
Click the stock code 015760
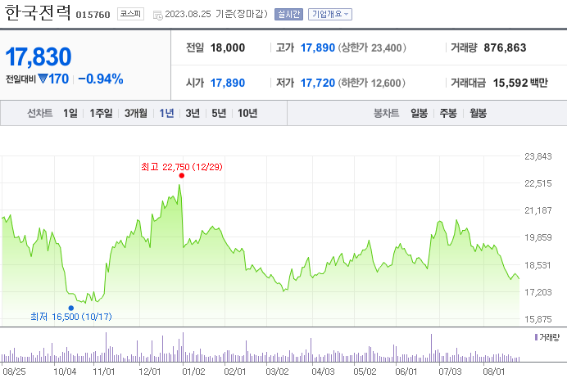pyautogui.click(x=93, y=15)
